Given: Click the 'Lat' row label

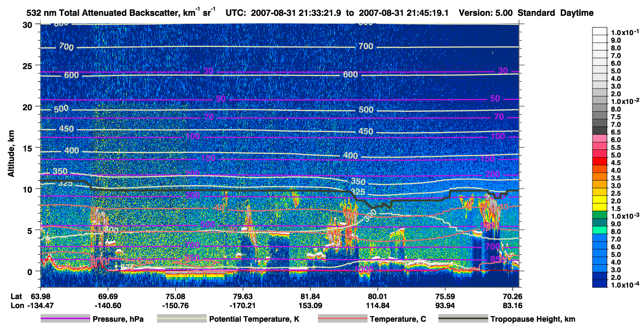Looking at the screenshot, I should [x=16, y=296].
